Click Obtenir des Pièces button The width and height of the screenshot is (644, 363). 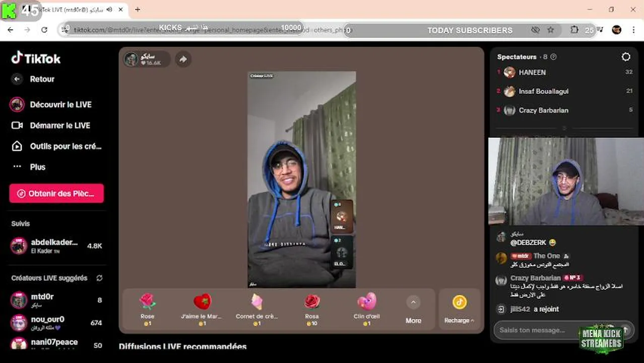(56, 194)
